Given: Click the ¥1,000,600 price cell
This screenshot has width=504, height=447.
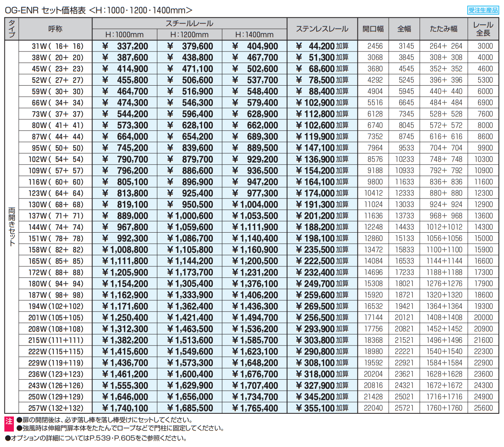Looking at the screenshot, I should tap(190, 216).
